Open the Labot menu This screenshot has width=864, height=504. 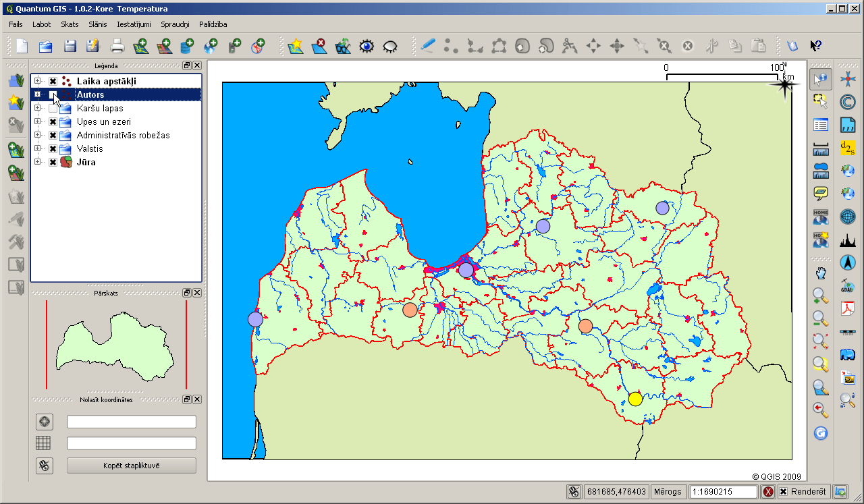[42, 24]
